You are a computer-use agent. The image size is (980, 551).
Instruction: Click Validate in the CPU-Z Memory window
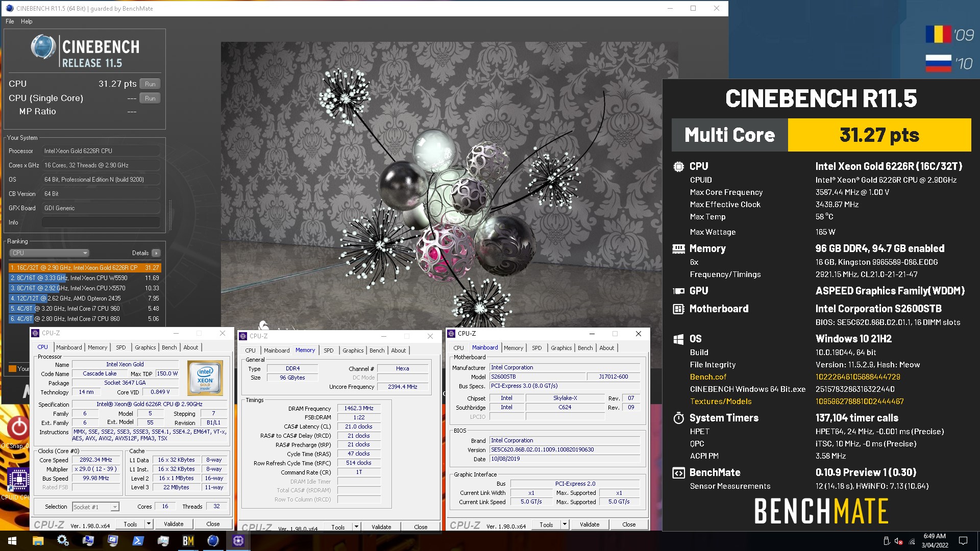point(381,527)
